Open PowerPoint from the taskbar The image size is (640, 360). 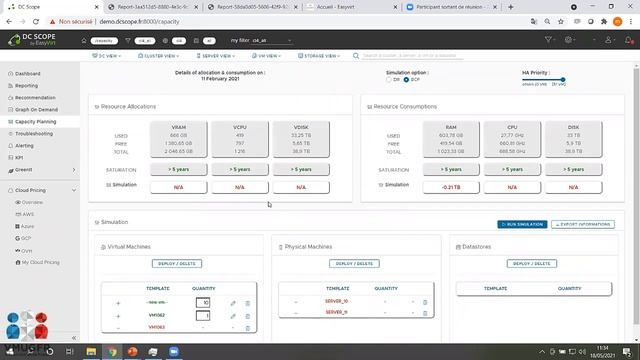coord(133,351)
